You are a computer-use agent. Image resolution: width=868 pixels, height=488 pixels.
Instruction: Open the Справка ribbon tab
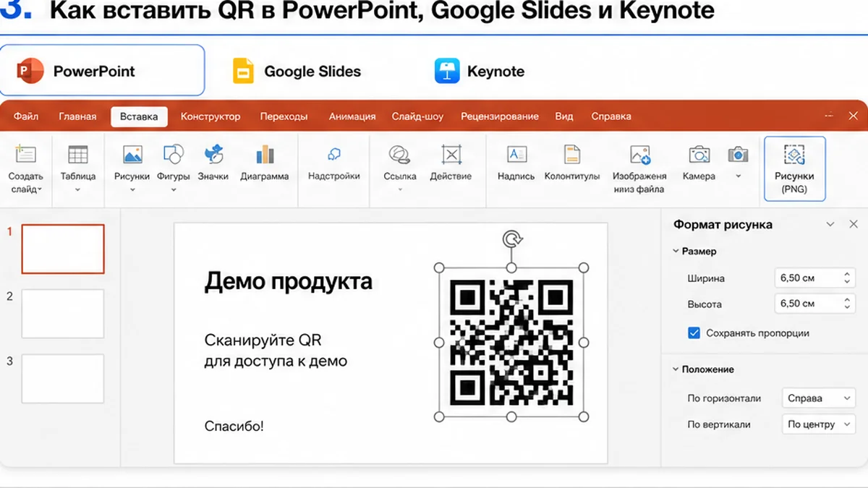tap(611, 116)
